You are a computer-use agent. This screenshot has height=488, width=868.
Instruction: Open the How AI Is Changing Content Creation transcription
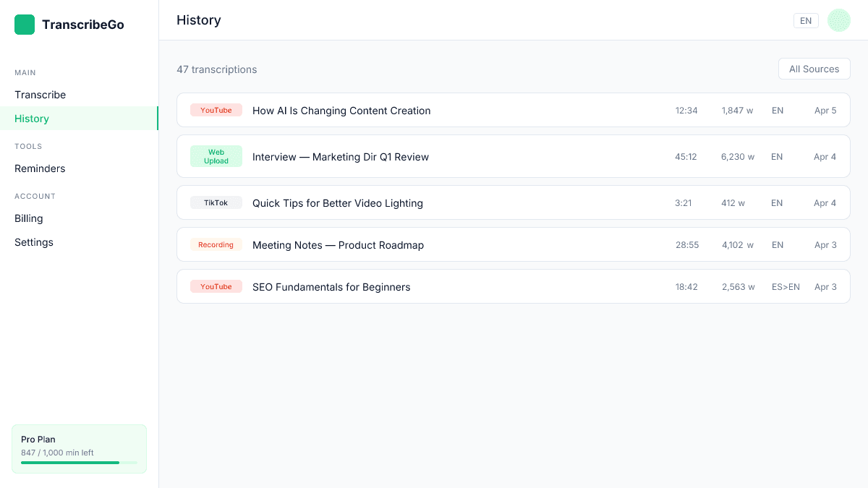(x=341, y=110)
